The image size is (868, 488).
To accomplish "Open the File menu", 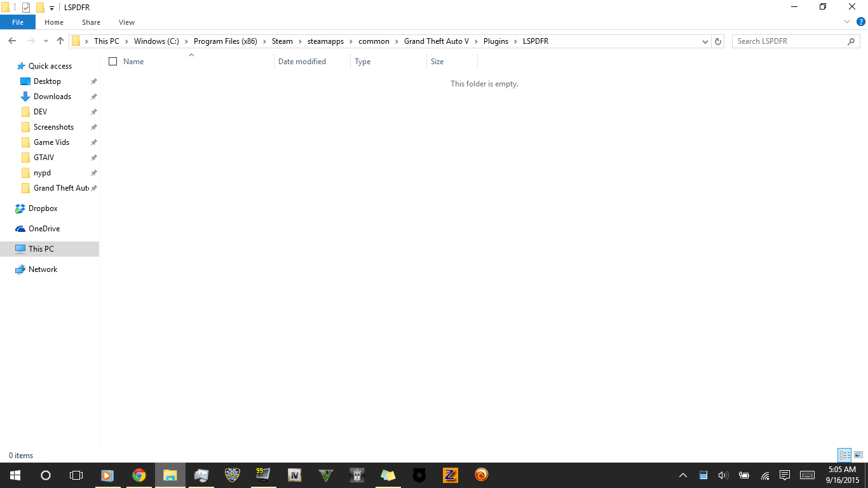I will (18, 22).
